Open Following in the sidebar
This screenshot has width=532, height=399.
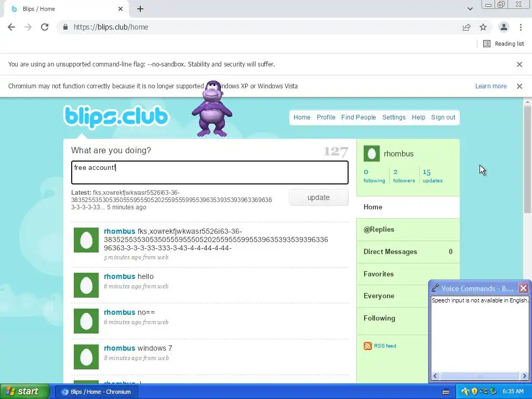392,318
